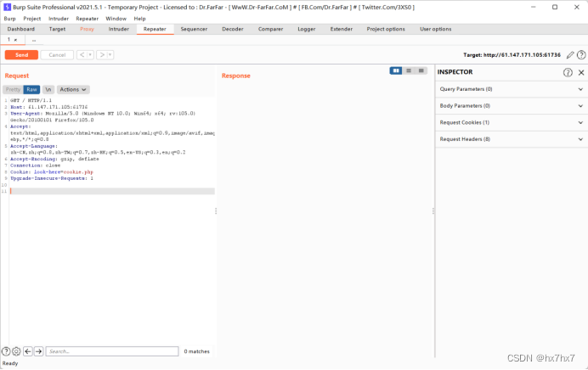Expand Body Parameters (0) section

point(511,106)
